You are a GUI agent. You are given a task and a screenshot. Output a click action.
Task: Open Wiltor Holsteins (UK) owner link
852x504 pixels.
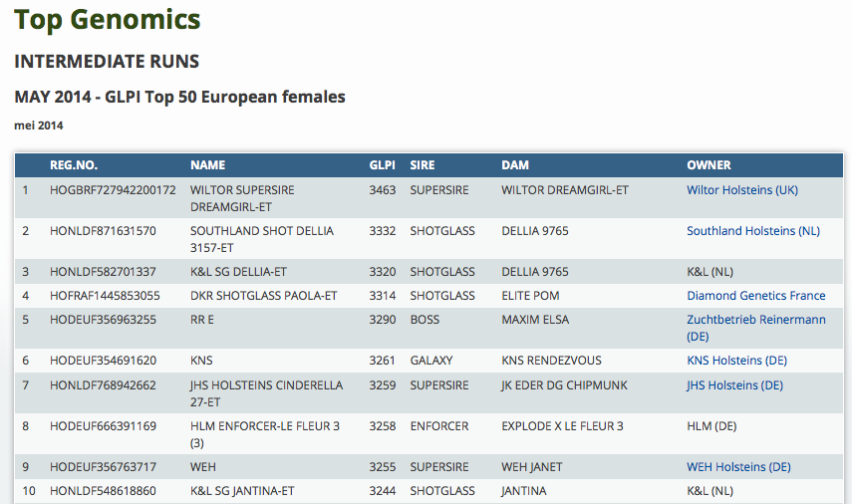741,190
